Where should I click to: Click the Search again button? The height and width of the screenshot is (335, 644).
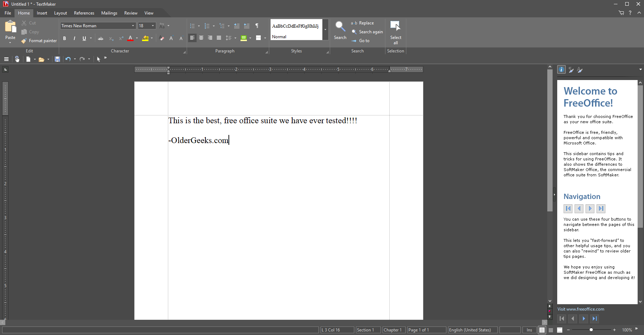click(367, 32)
